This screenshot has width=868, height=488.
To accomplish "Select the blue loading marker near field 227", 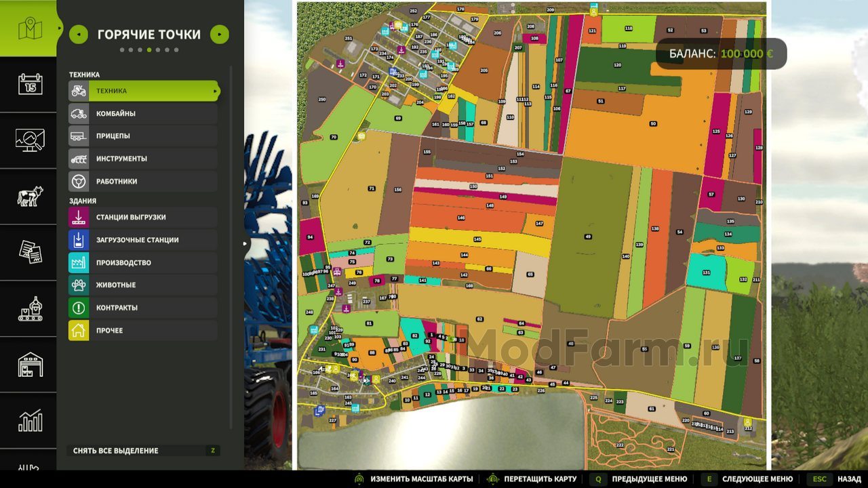I will pos(319,410).
